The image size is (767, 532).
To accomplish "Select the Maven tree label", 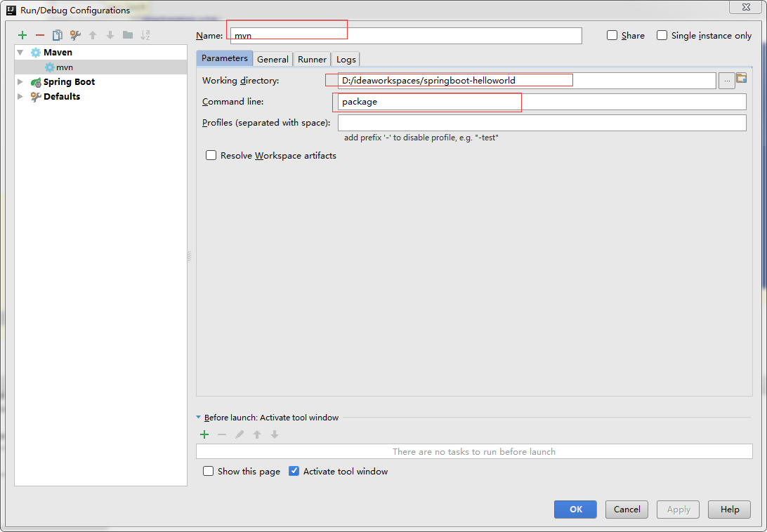I will 58,53.
